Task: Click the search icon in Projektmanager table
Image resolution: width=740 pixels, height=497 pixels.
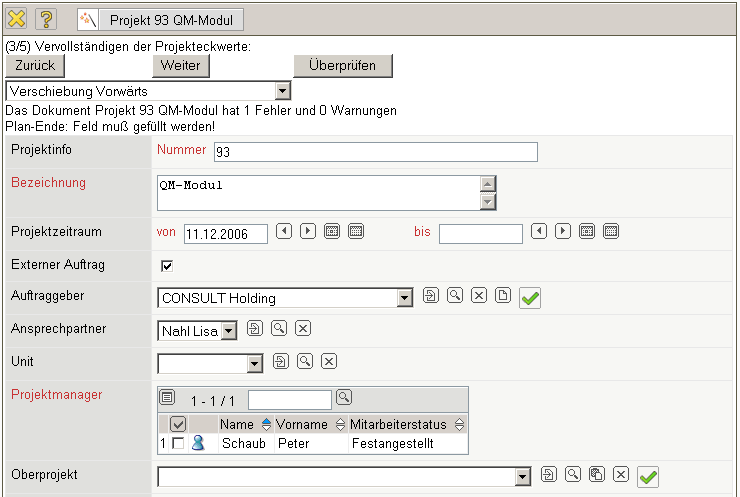Action: click(344, 397)
